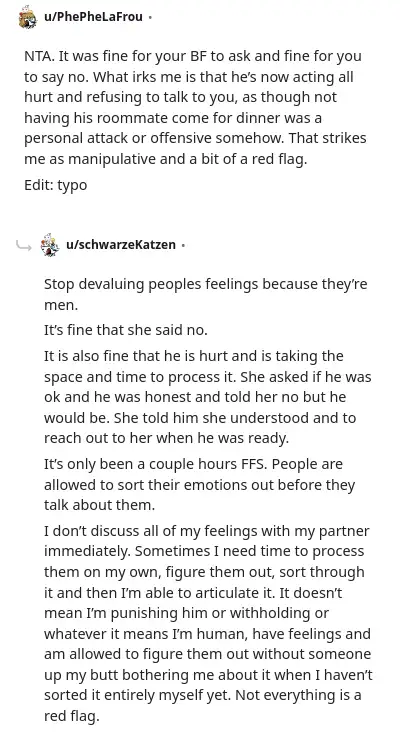This screenshot has width=400, height=751.
Task: Select the 'Edit: typo' line
Action: point(56,185)
